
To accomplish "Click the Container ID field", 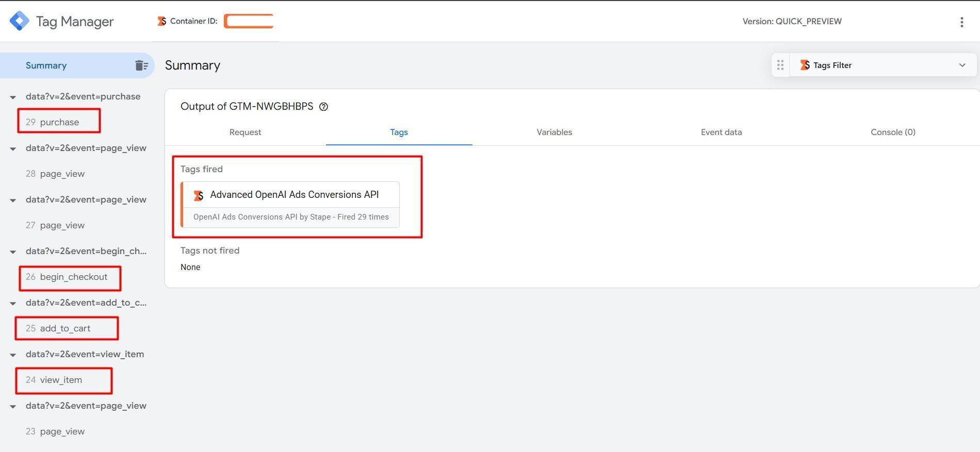I will pos(249,21).
